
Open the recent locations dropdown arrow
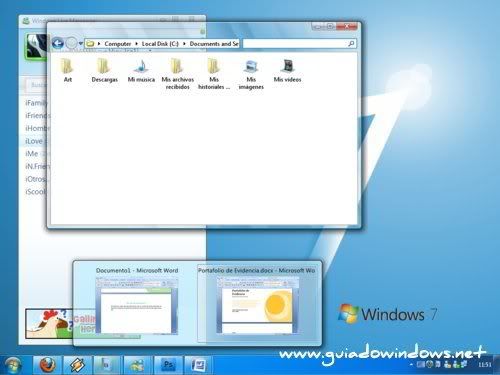click(81, 43)
